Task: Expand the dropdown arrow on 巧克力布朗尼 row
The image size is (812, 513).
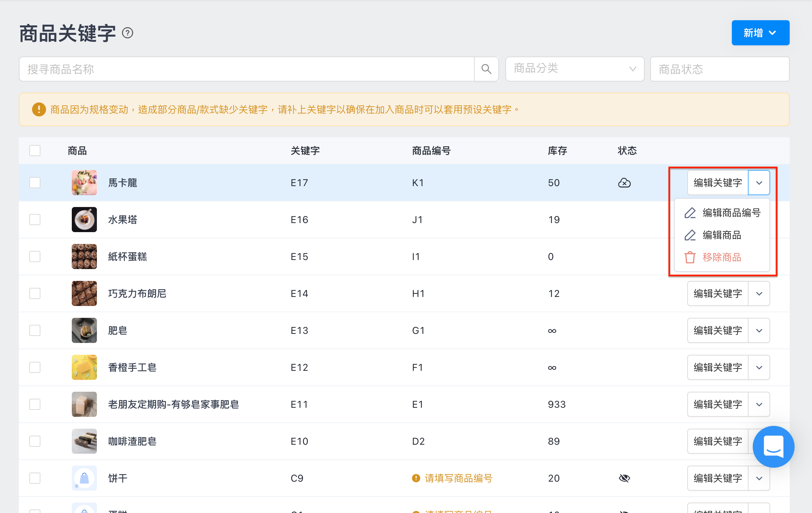Action: (x=759, y=293)
